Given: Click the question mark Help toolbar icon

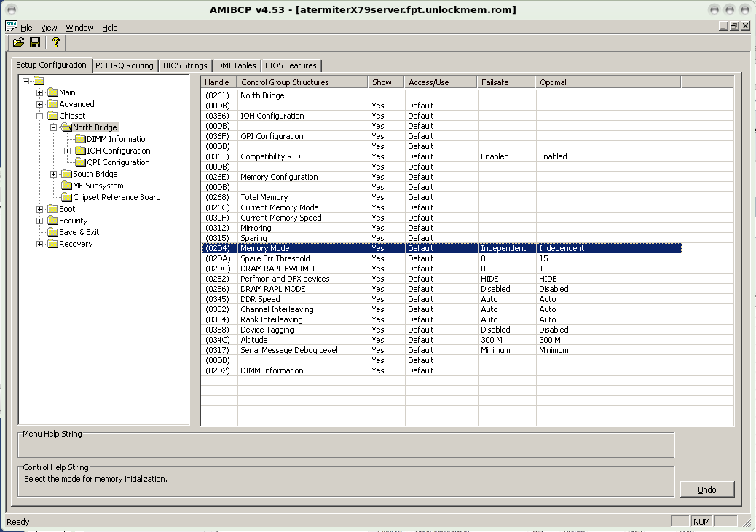Looking at the screenshot, I should coord(56,42).
